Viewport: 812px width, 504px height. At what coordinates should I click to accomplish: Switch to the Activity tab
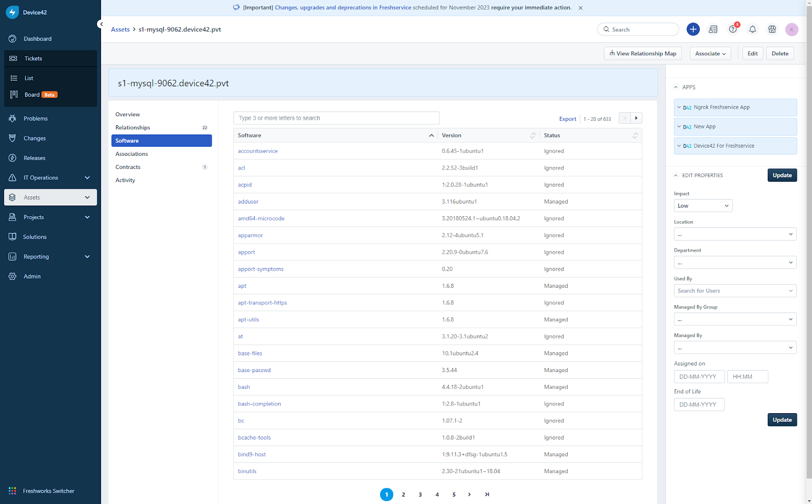161,180
